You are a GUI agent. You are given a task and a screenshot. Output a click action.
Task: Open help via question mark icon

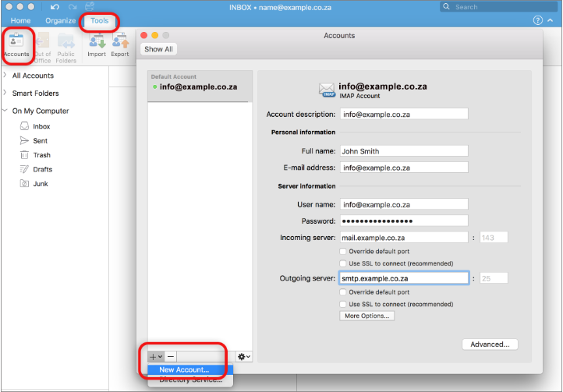537,20
